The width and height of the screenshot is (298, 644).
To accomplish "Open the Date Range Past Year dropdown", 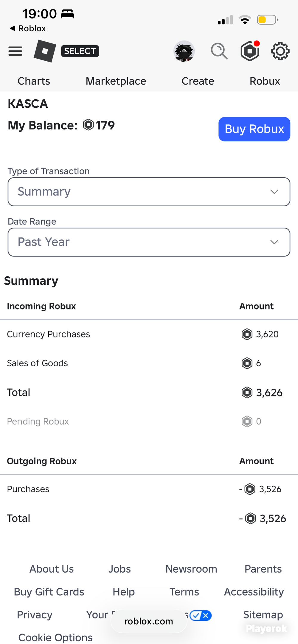I will (149, 242).
